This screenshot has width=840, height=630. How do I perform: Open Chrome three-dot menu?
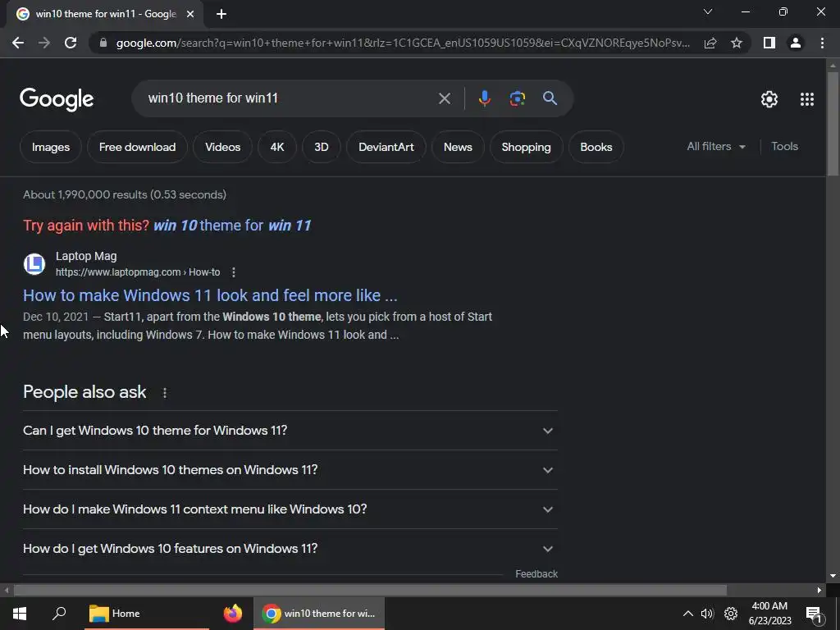pos(822,43)
